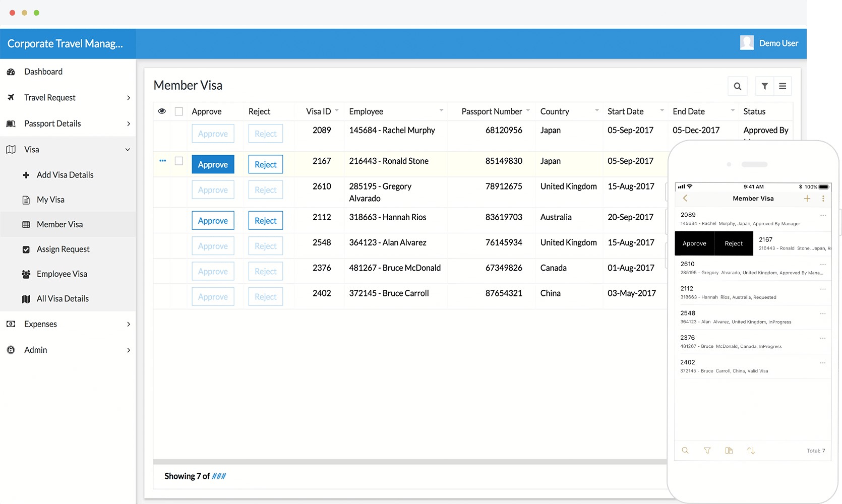Select Employee Visa in the sidebar
The image size is (842, 504).
pyautogui.click(x=61, y=274)
